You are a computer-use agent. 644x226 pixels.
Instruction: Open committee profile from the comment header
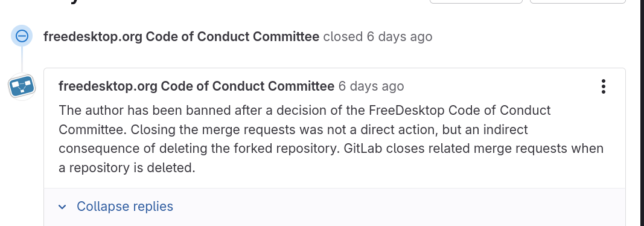(196, 86)
